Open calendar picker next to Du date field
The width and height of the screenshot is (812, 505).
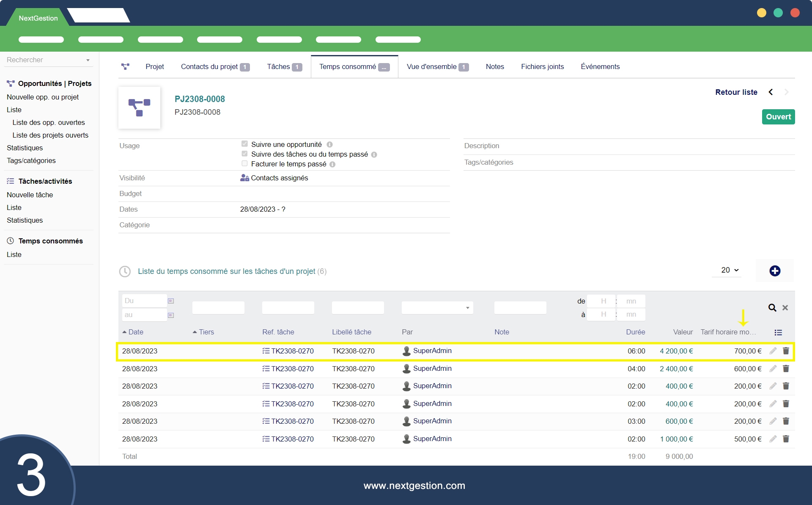pos(171,301)
